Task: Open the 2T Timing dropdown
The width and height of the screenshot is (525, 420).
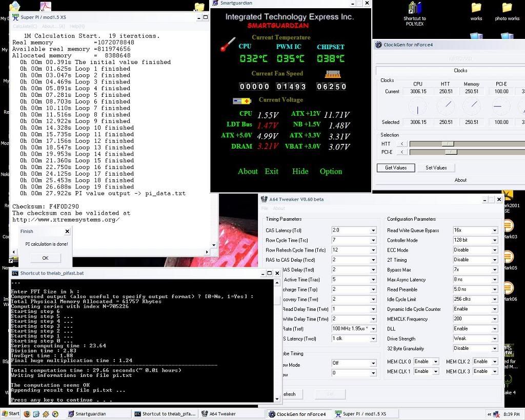Action: [x=495, y=260]
